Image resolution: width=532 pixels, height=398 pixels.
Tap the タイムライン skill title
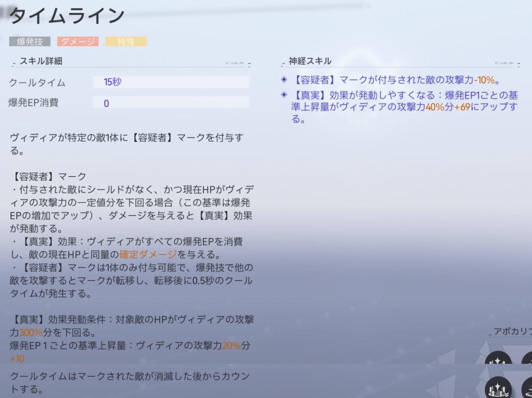(x=67, y=16)
